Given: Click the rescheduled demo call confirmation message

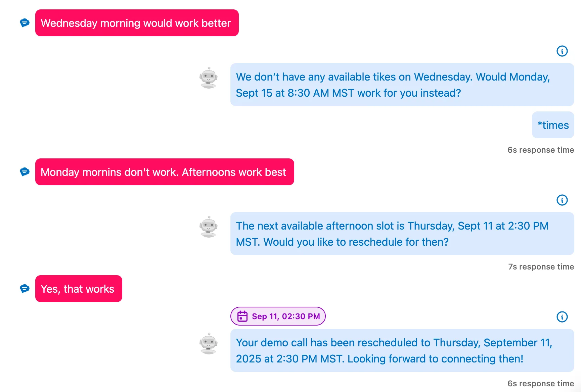Looking at the screenshot, I should [x=402, y=350].
